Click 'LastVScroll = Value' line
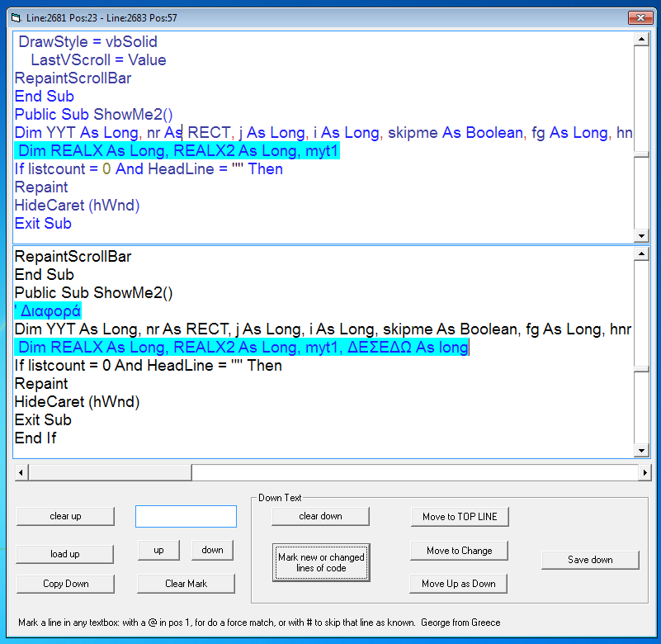 (x=98, y=60)
